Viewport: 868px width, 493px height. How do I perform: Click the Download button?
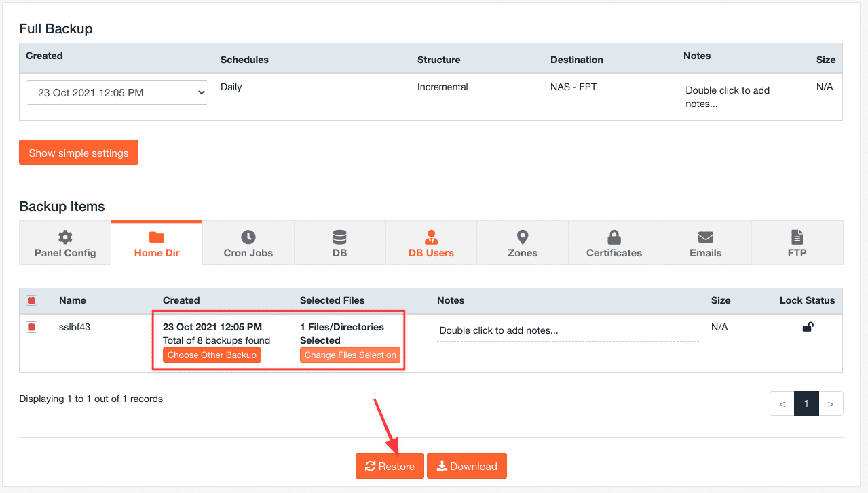click(467, 466)
